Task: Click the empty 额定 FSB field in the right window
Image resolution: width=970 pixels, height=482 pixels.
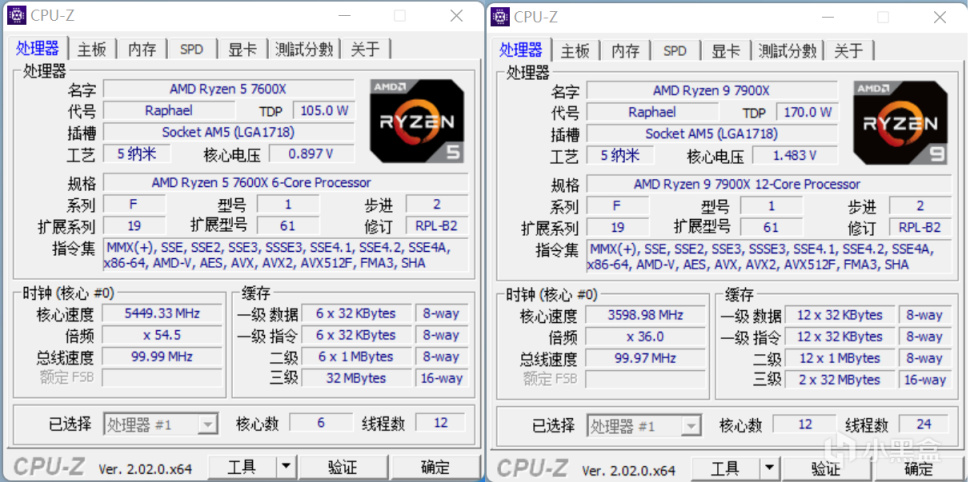Action: (x=645, y=379)
